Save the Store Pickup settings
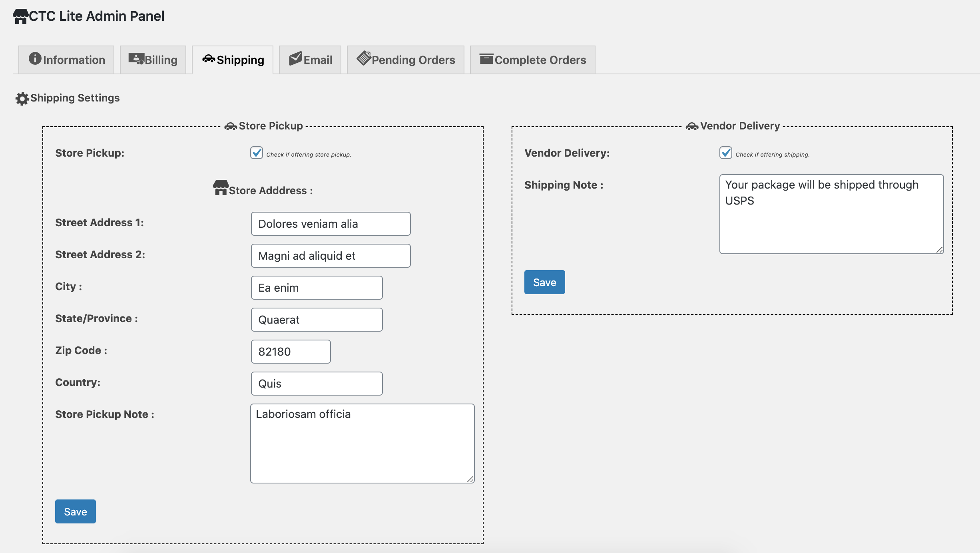Image resolution: width=980 pixels, height=553 pixels. (76, 511)
